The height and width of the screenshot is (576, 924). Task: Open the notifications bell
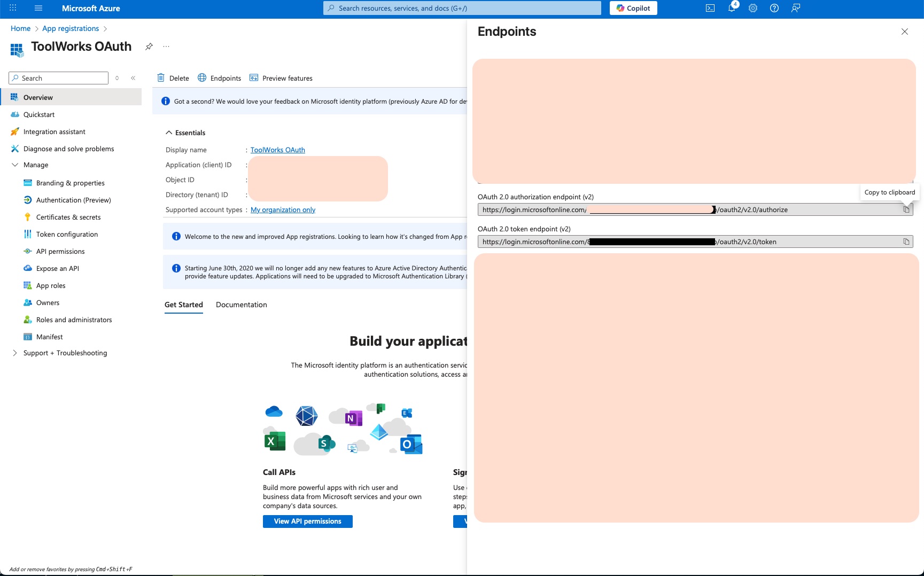click(732, 8)
